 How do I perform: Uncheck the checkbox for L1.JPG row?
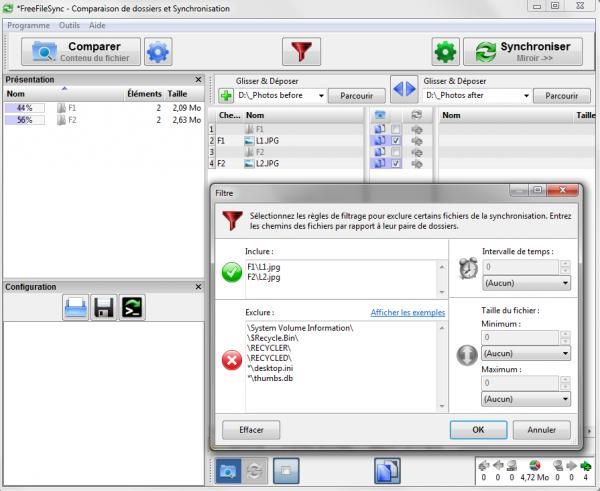pyautogui.click(x=396, y=141)
